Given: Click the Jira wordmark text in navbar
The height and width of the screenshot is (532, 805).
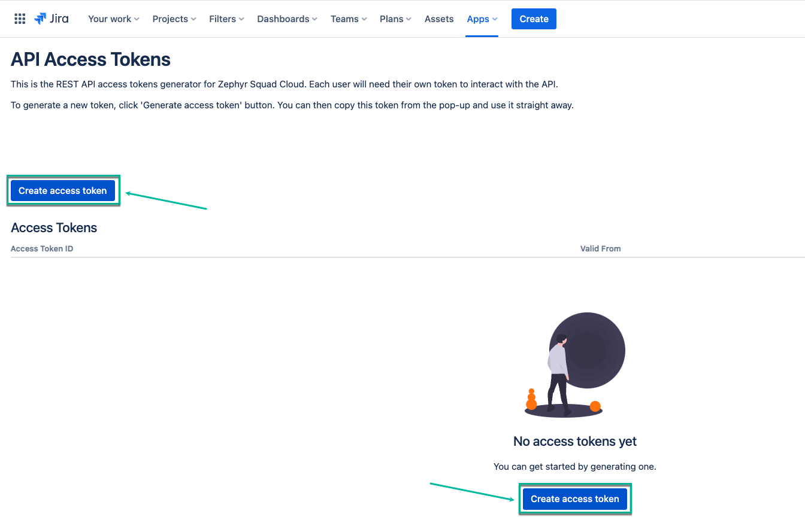Looking at the screenshot, I should pyautogui.click(x=60, y=19).
